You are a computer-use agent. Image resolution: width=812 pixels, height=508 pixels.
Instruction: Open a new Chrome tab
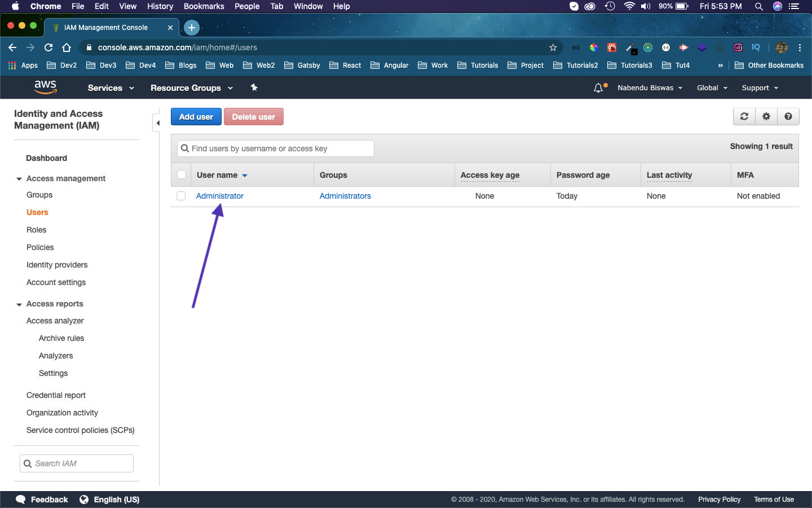[x=192, y=27]
